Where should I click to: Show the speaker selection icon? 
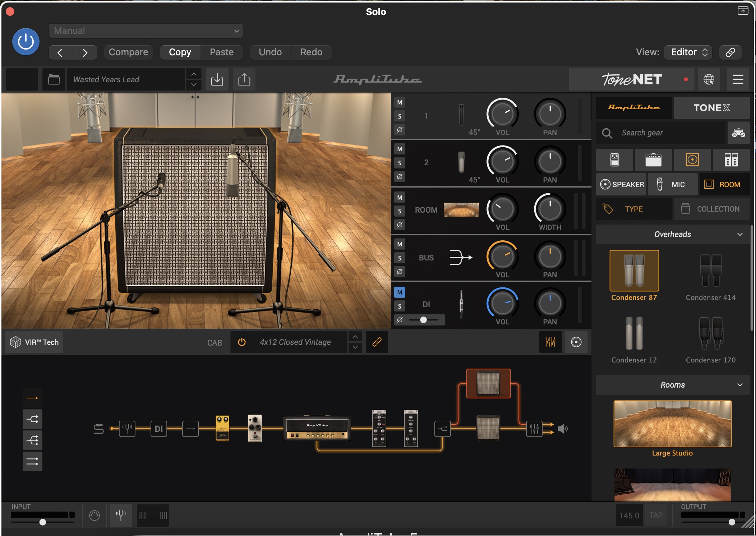click(576, 342)
